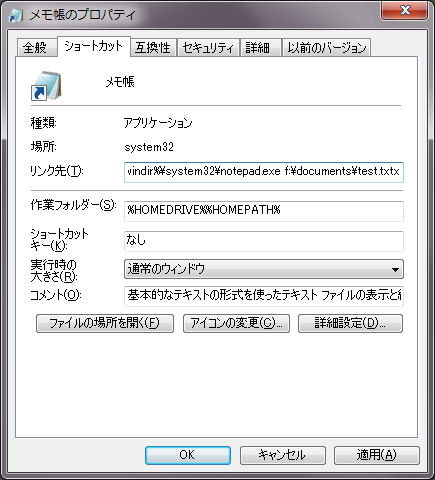Focus the 作業フォルダー input field
Viewport: 435px width, 480px height.
click(264, 211)
